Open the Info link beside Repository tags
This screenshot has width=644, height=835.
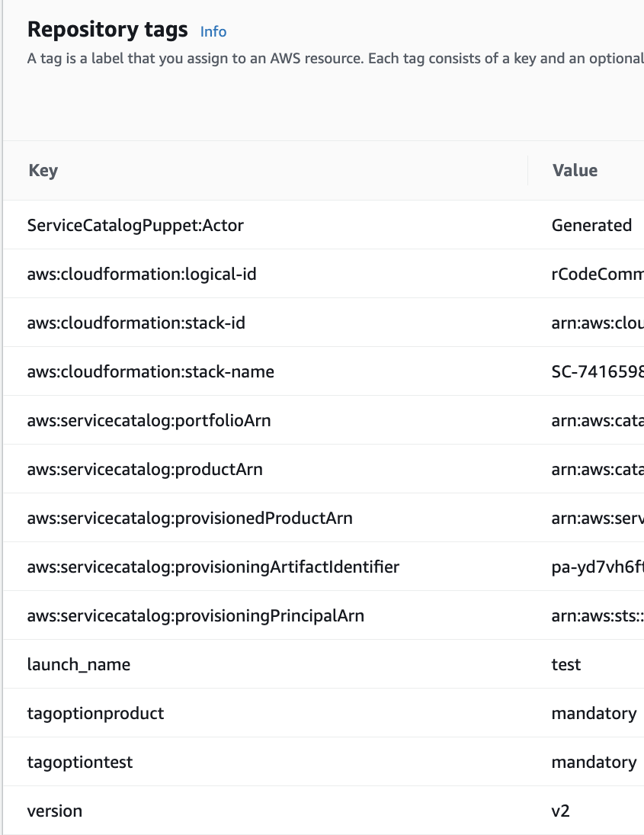213,31
